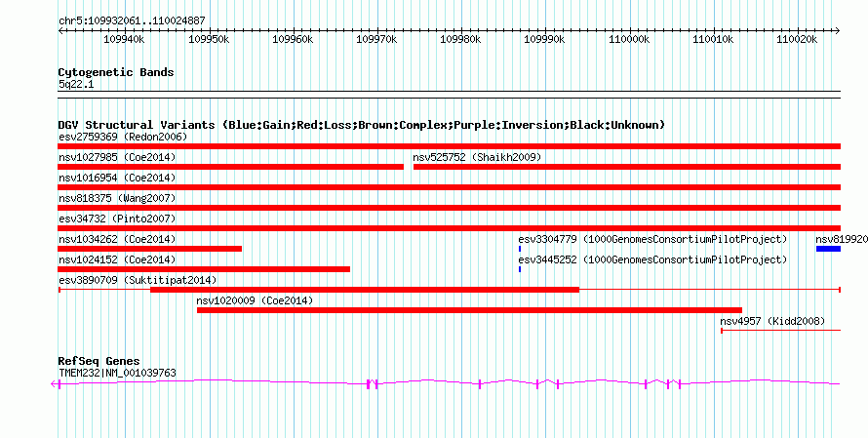Click the 110020k ruler tick label
This screenshot has width=868, height=438.
797,40
